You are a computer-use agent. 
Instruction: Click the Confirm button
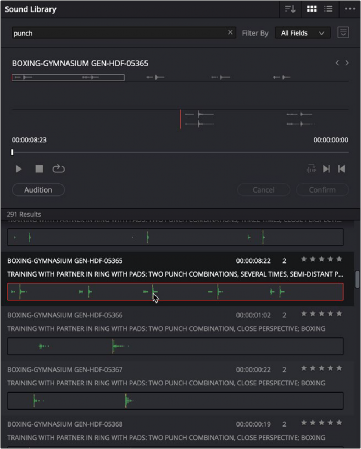pyautogui.click(x=322, y=190)
